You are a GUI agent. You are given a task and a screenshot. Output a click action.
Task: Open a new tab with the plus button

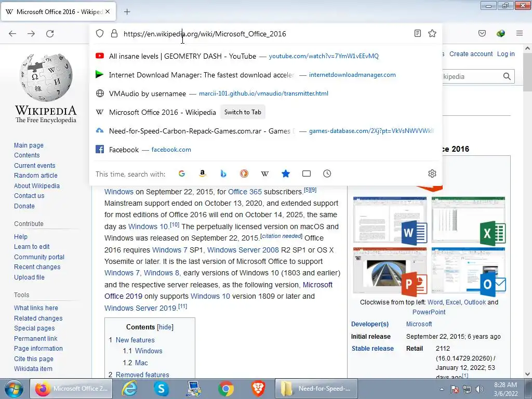pos(127,12)
